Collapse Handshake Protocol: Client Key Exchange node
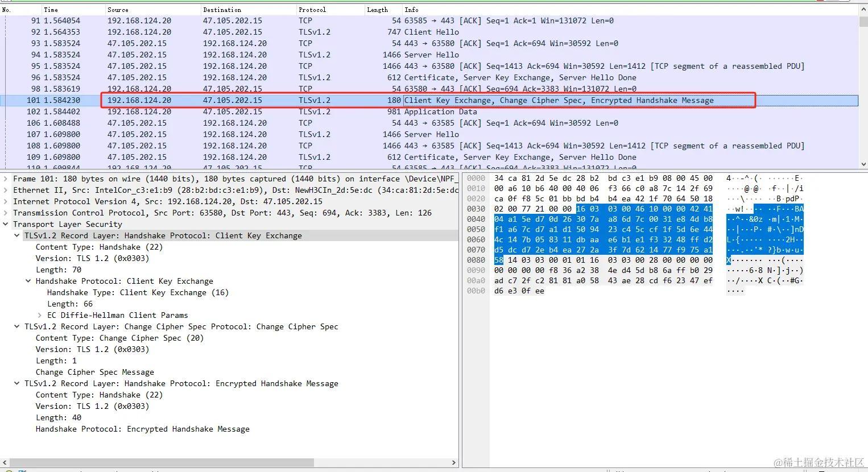This screenshot has width=868, height=472. pos(28,281)
